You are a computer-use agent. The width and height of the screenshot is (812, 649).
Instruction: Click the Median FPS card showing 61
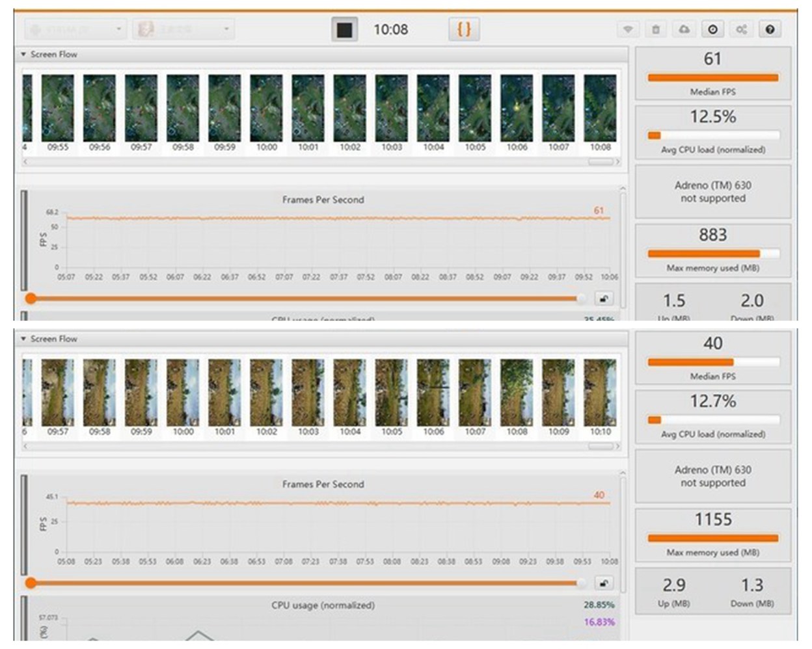[713, 73]
